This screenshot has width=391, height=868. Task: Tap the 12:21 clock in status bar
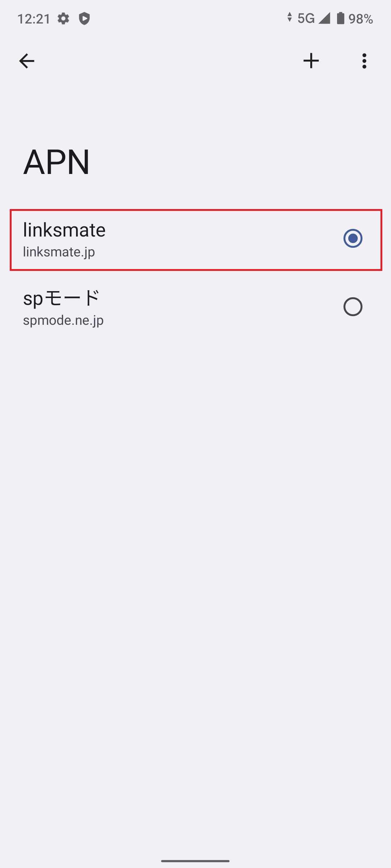34,19
